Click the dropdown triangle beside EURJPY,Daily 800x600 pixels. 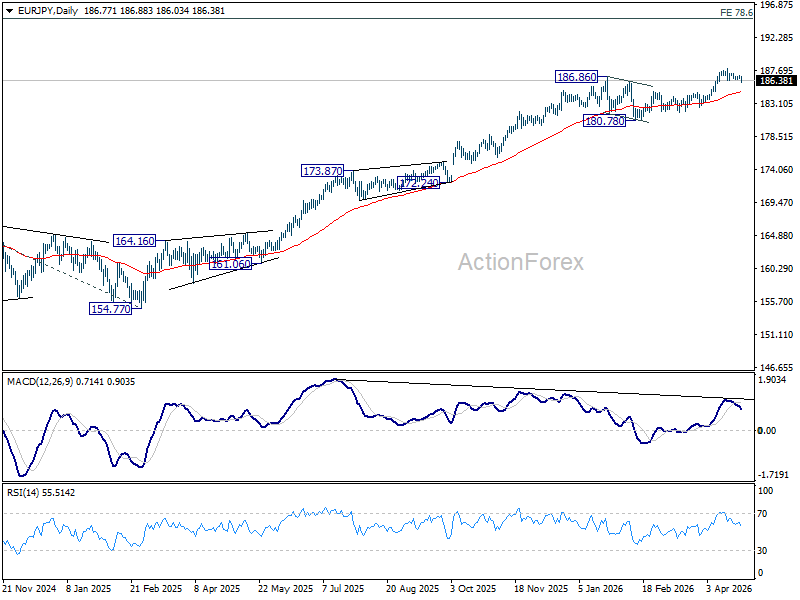pos(10,11)
